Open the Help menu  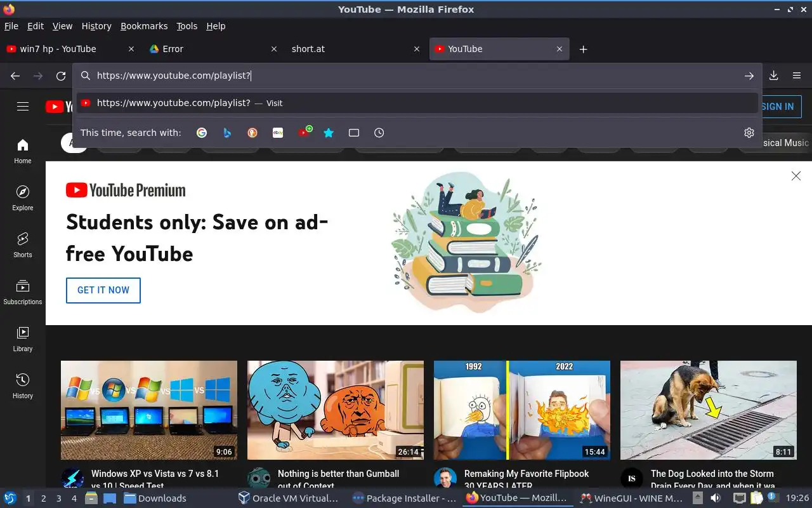[x=216, y=26]
